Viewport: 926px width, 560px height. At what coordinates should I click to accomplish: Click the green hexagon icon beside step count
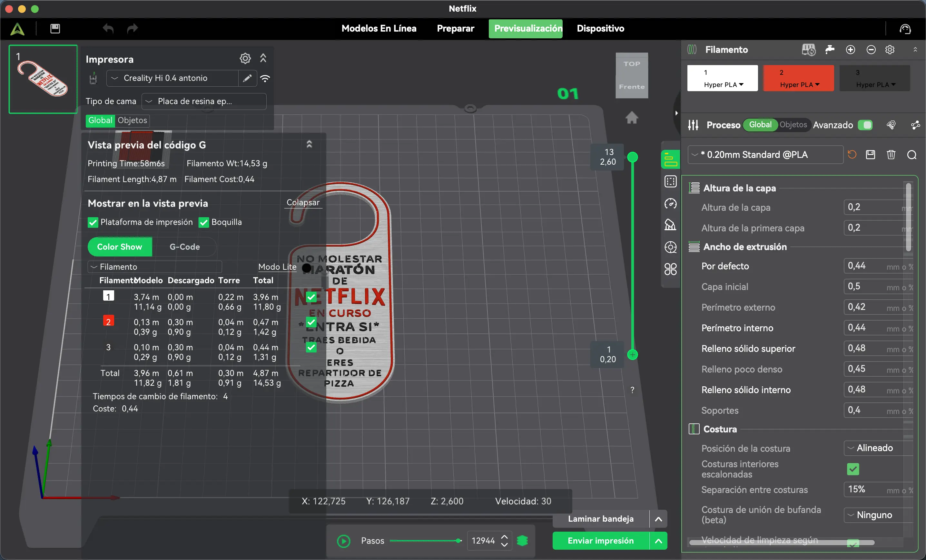click(522, 541)
